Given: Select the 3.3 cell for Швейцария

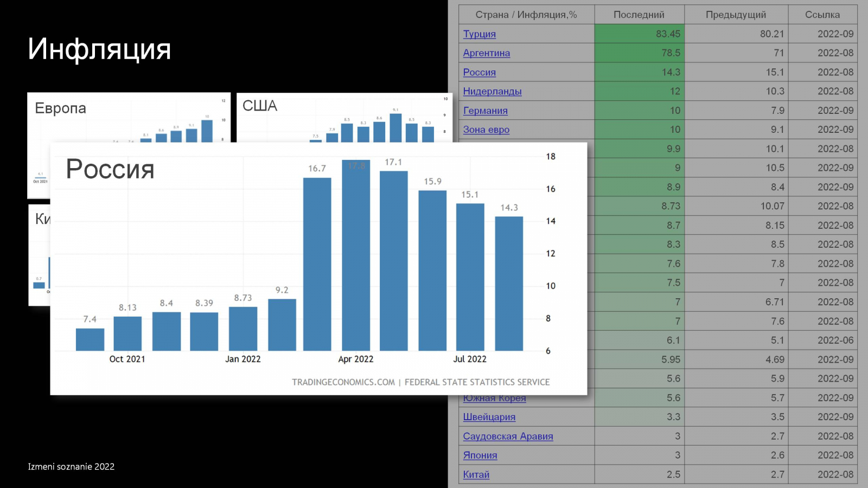Looking at the screenshot, I should pos(639,417).
